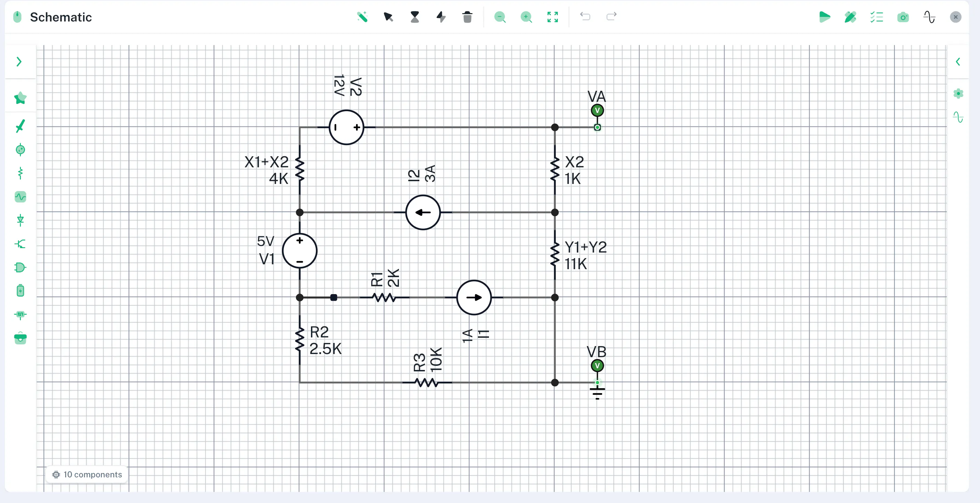Click the "12V" value label
Image resolution: width=980 pixels, height=503 pixels.
(339, 85)
